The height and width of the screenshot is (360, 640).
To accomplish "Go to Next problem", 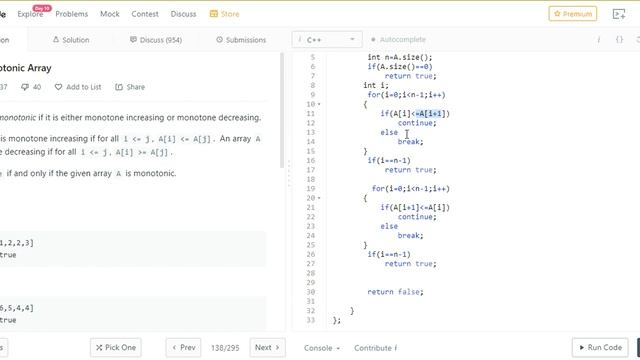I will [267, 347].
